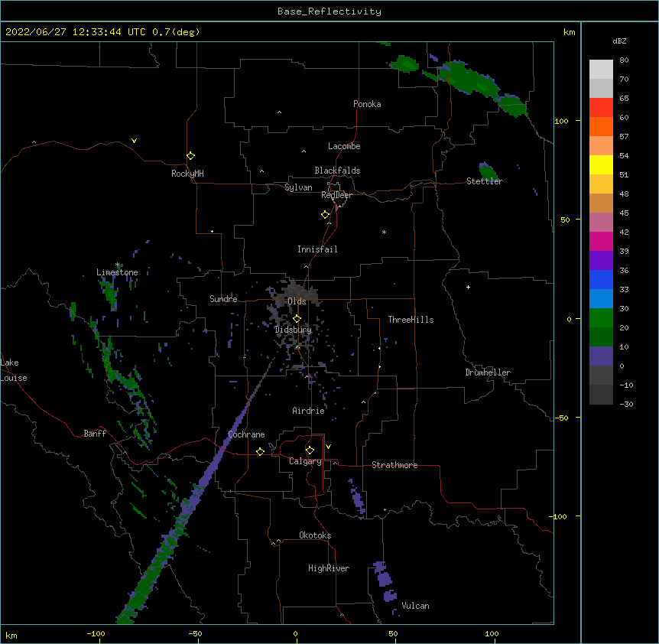Click the Drumheller town label
This screenshot has height=644, width=659.
pyautogui.click(x=488, y=372)
